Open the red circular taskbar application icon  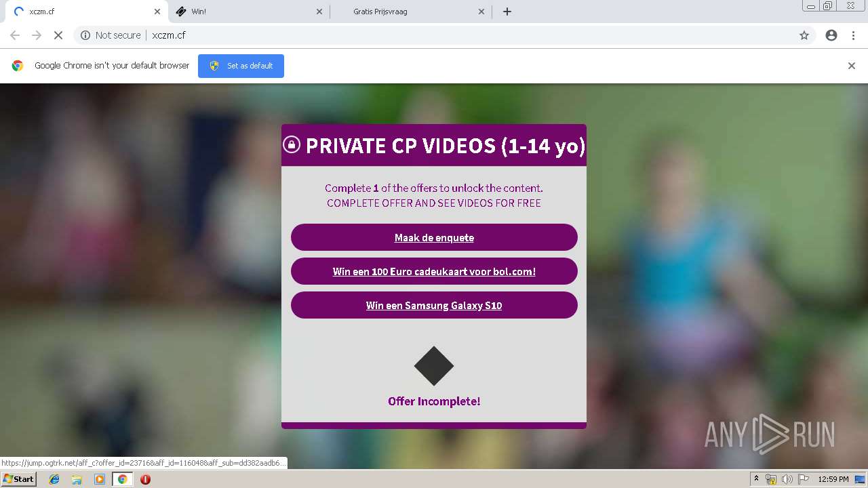click(145, 479)
